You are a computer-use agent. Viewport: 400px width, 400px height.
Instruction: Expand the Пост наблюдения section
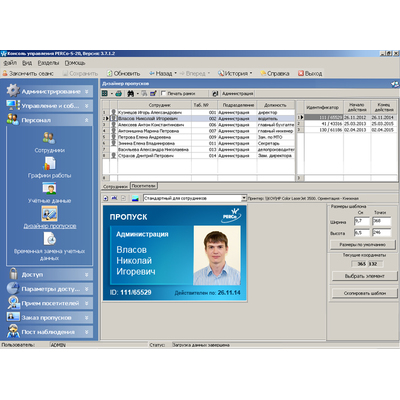point(86,332)
